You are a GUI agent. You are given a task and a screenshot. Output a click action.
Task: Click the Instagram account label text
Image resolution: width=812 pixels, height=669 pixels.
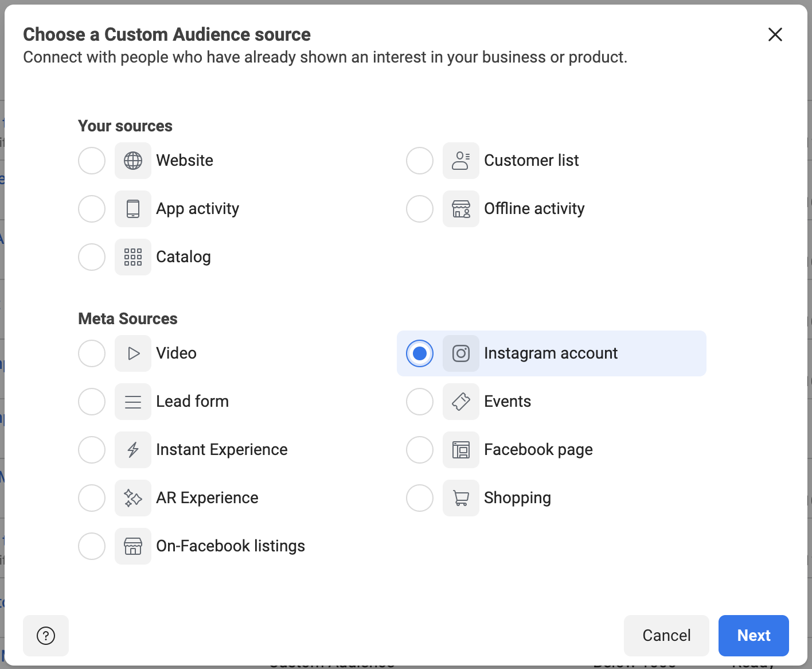[551, 353]
